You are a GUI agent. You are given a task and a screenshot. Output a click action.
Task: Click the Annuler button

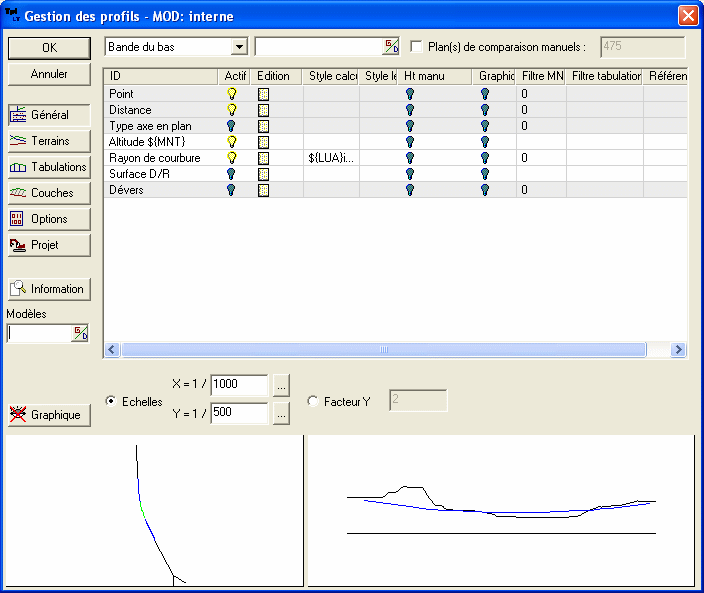coord(49,74)
